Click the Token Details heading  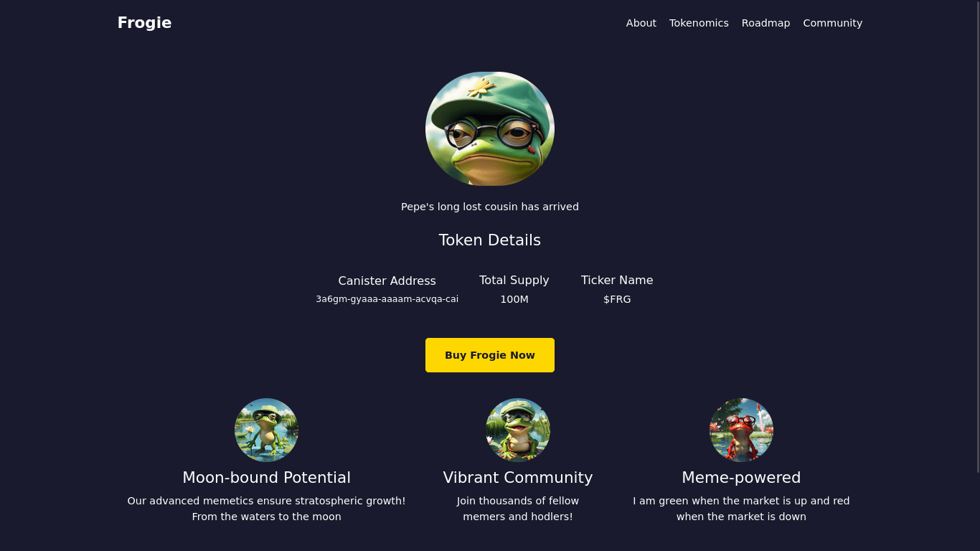[x=490, y=240]
